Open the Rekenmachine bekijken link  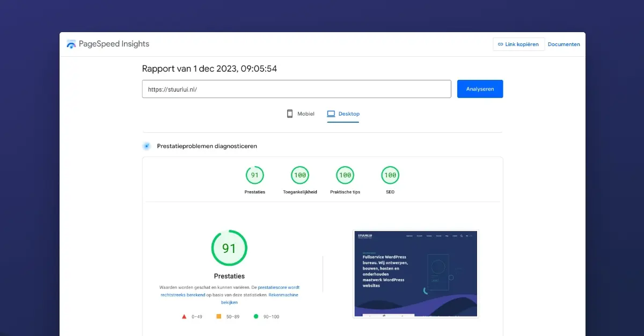pyautogui.click(x=283, y=294)
